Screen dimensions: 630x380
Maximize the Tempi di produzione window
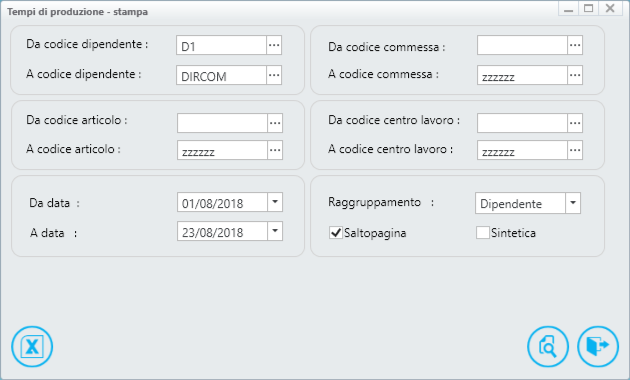point(589,8)
